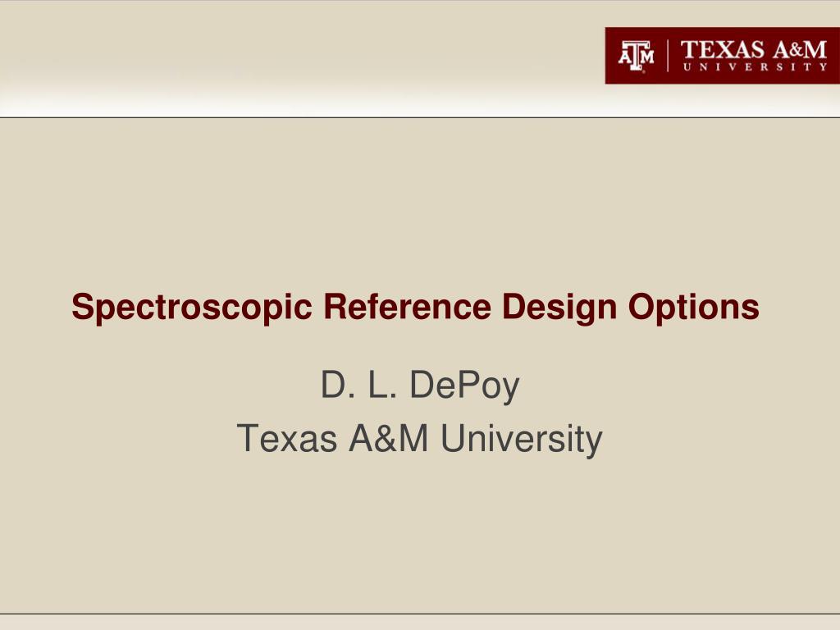This screenshot has width=840, height=630.
Task: Click the surname DePoy in author line
Action: (464, 386)
